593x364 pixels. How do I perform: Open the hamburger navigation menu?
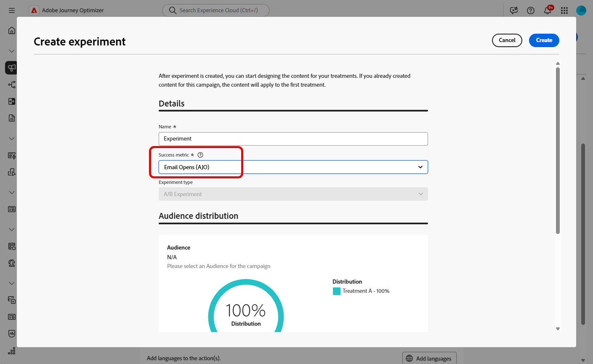click(x=12, y=11)
